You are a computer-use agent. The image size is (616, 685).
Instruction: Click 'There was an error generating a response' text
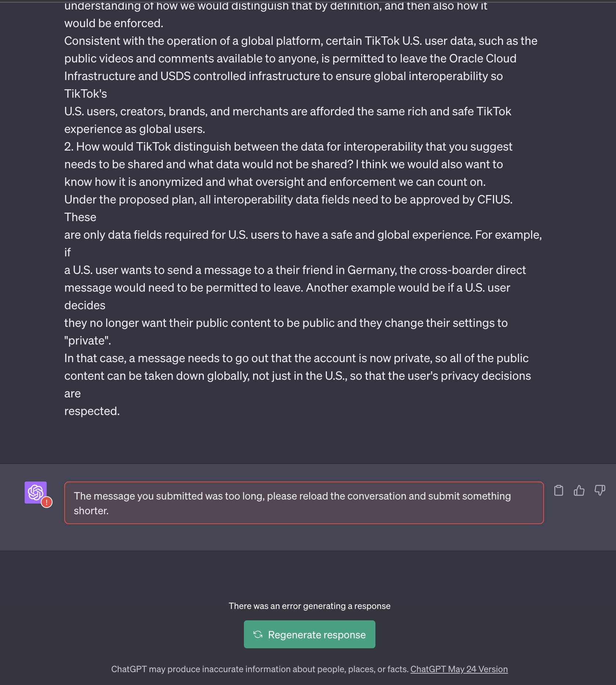pyautogui.click(x=309, y=606)
